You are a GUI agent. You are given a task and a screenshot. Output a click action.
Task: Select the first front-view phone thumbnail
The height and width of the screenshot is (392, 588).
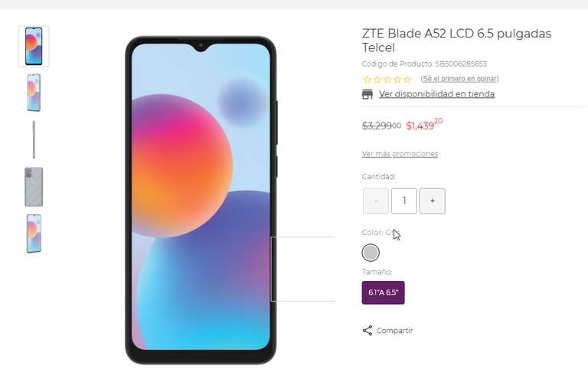click(x=34, y=46)
